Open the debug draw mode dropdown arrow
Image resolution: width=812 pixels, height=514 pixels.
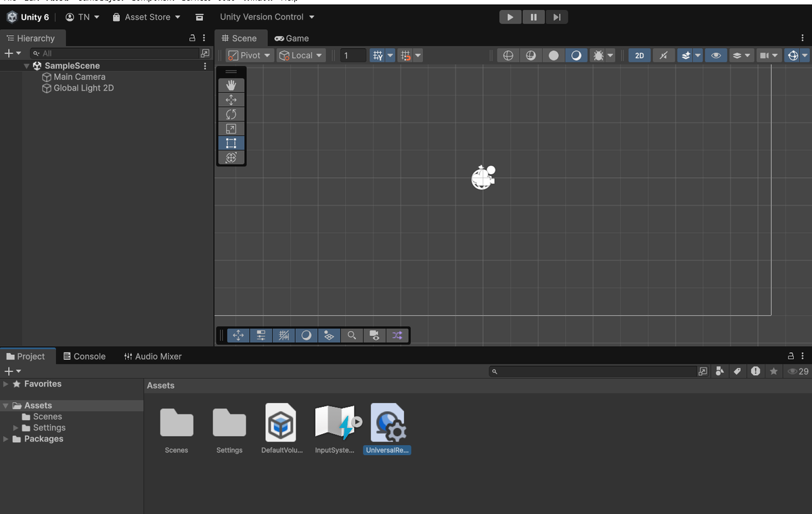click(x=611, y=56)
